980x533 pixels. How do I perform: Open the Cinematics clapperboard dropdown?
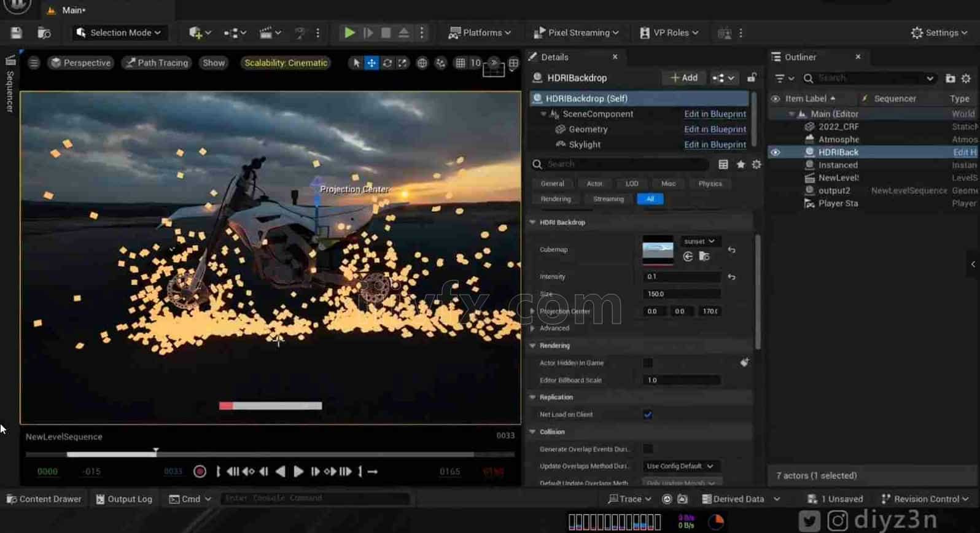[270, 33]
